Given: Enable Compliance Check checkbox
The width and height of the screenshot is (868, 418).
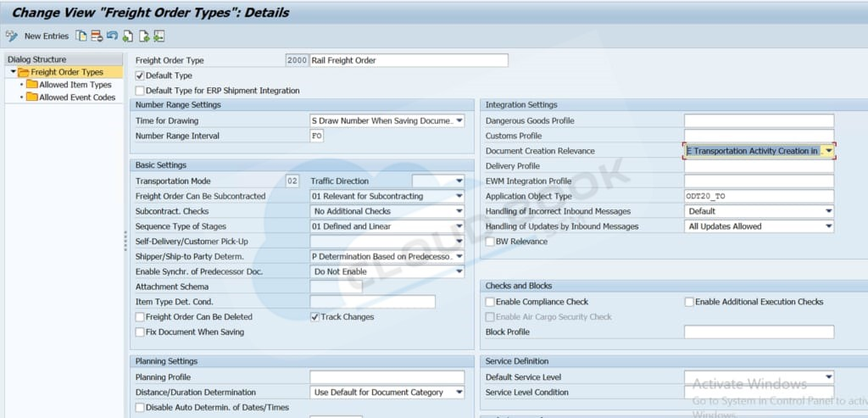Looking at the screenshot, I should point(490,302).
